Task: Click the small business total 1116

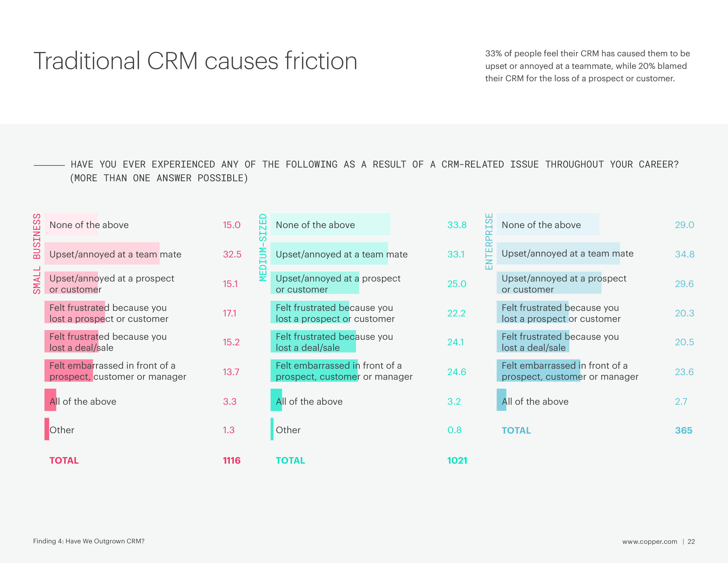Action: pos(232,460)
